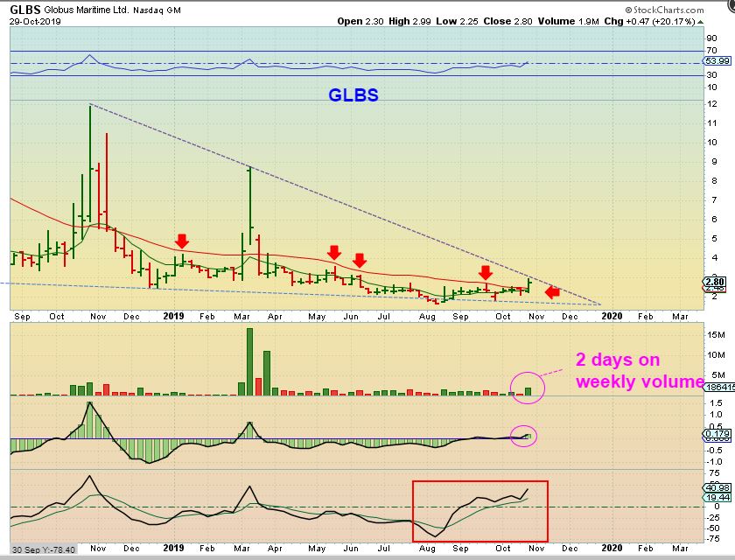Click the 1.5 MACD axis label
The image size is (735, 560).
tap(716, 403)
